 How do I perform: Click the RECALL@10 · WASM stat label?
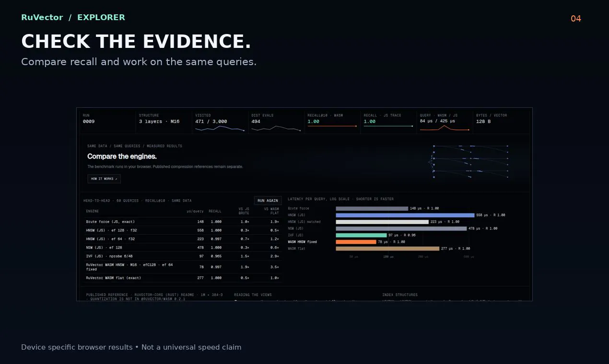(325, 115)
